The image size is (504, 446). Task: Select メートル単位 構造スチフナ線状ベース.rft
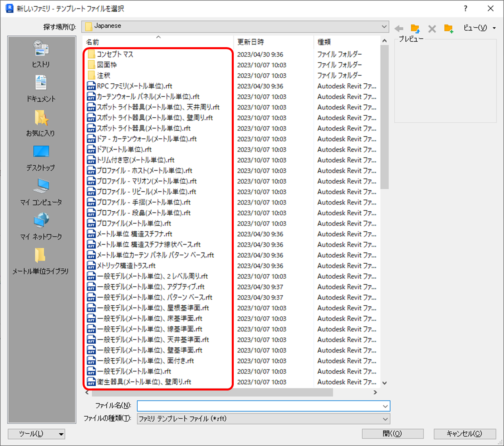(144, 245)
